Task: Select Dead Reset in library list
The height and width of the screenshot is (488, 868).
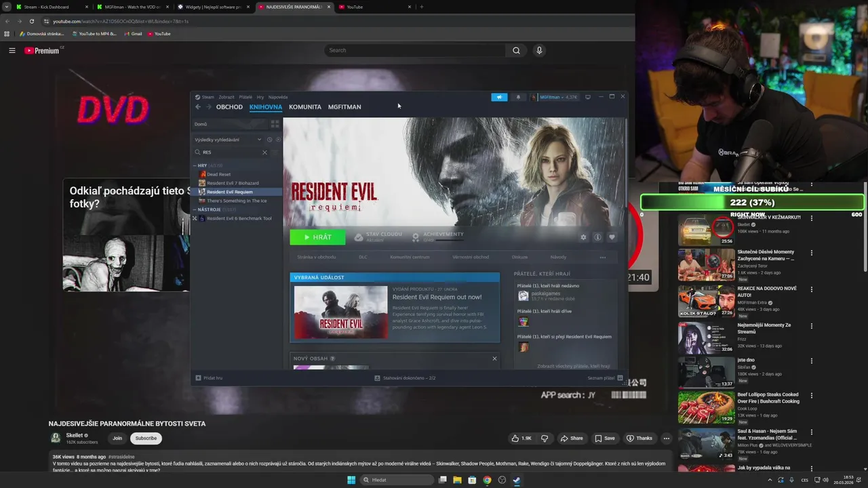Action: [218, 174]
